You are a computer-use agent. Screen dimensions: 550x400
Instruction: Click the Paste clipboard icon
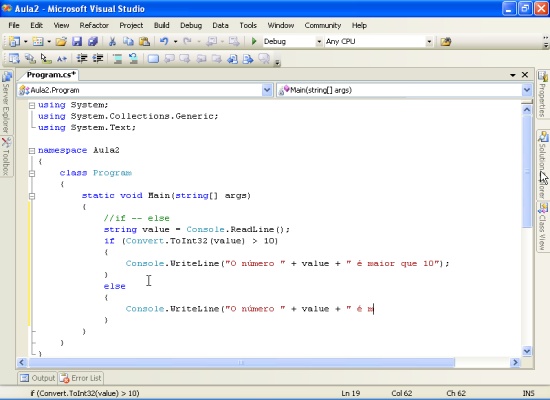tap(144, 41)
